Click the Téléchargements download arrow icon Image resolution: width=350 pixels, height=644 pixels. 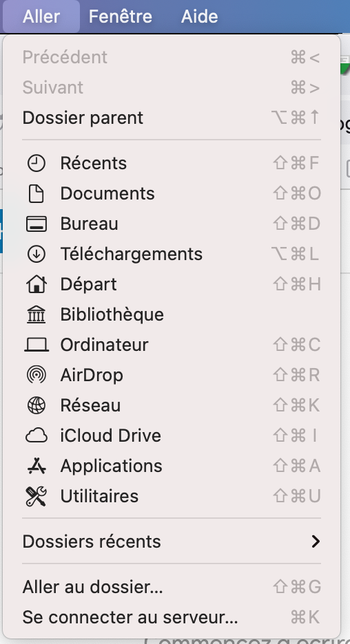coord(37,255)
